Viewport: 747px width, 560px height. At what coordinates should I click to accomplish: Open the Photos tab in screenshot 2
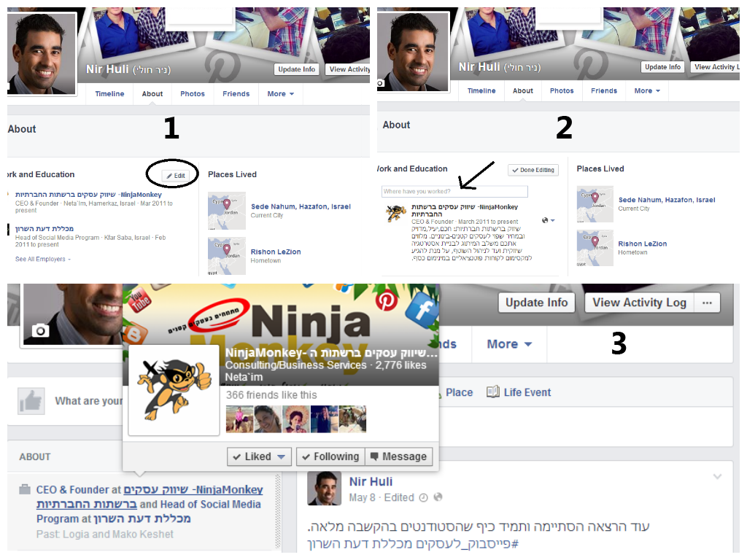click(x=562, y=90)
